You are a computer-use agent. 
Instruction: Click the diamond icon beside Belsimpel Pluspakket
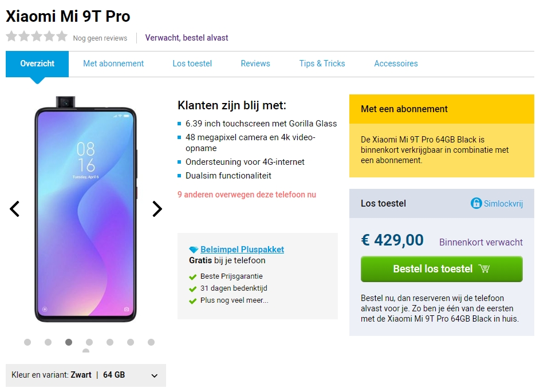point(194,250)
